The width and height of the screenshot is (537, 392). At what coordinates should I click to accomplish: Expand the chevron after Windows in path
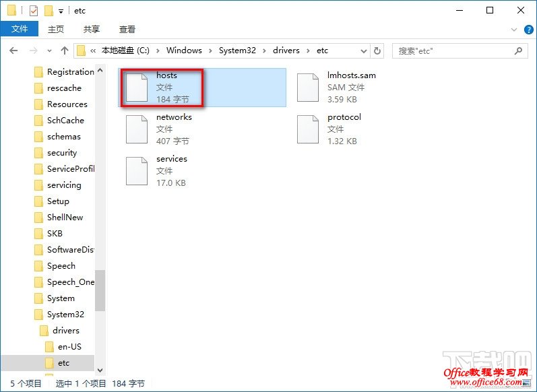211,51
